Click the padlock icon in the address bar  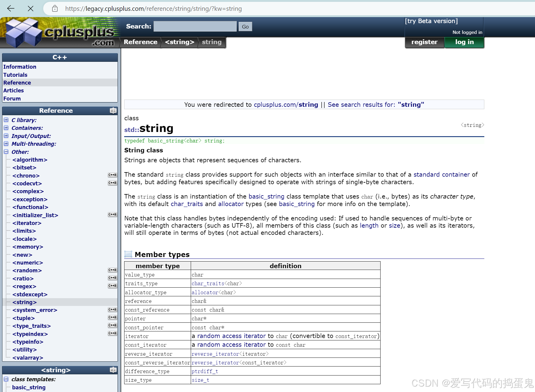point(55,9)
